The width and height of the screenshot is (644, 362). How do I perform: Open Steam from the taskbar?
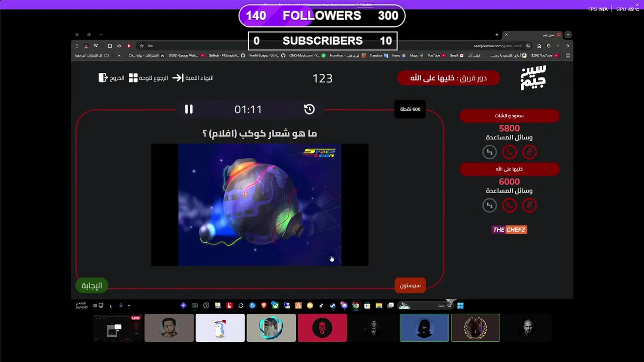click(x=333, y=305)
